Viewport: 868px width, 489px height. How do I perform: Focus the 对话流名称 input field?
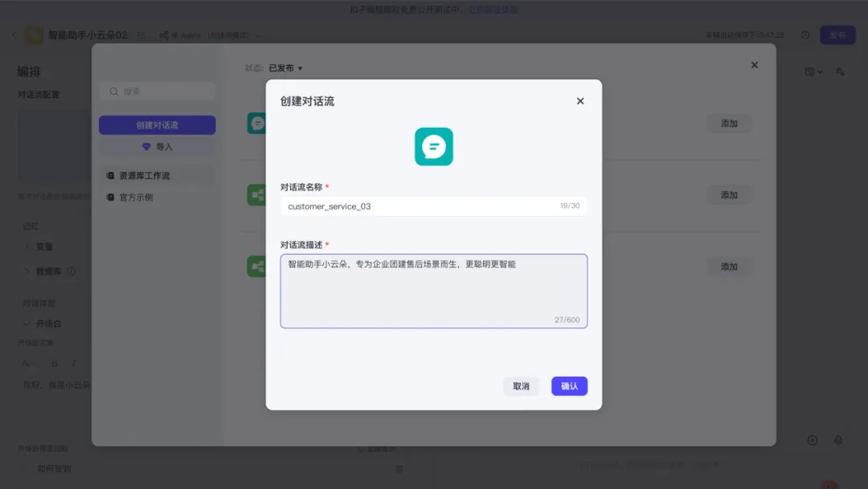[433, 206]
